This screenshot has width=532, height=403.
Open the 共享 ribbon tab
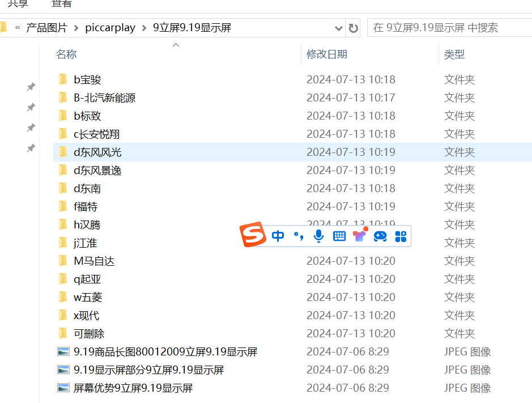coord(18,3)
